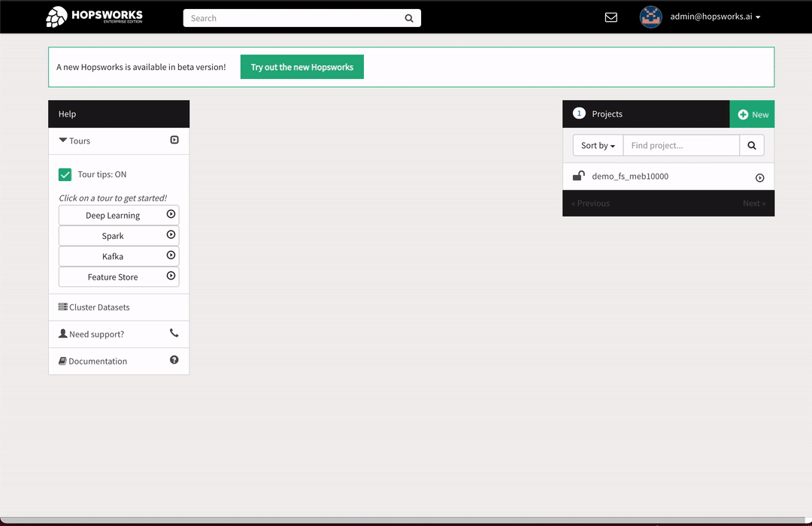The image size is (812, 526).
Task: Open Cluster Datasets from the Help panel
Action: (94, 307)
